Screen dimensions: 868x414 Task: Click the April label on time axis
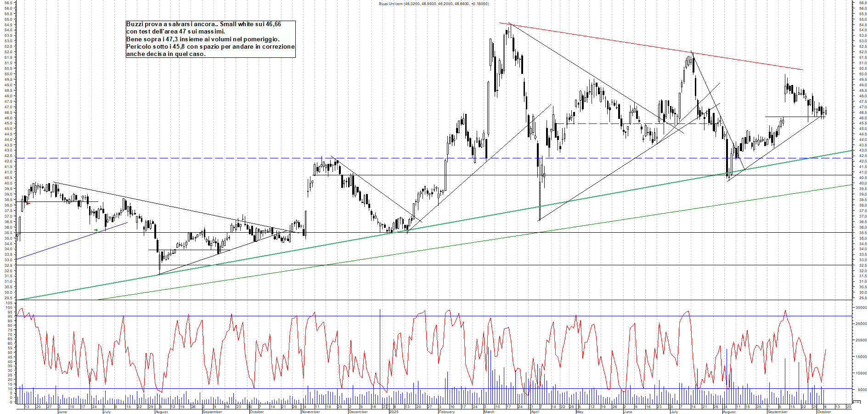pyautogui.click(x=535, y=412)
